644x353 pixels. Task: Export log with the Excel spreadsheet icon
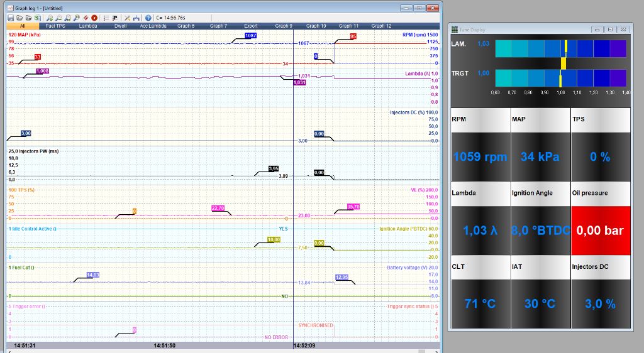(x=37, y=18)
